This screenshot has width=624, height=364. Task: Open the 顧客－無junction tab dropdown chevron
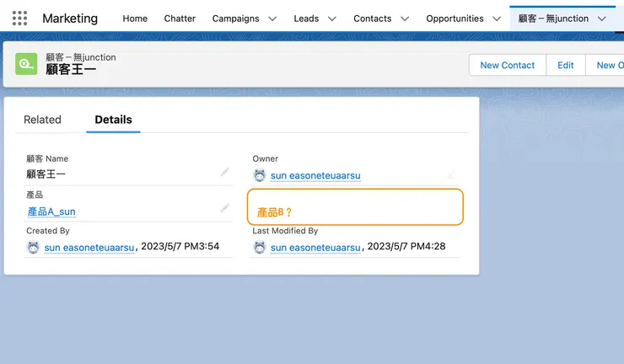tap(601, 19)
